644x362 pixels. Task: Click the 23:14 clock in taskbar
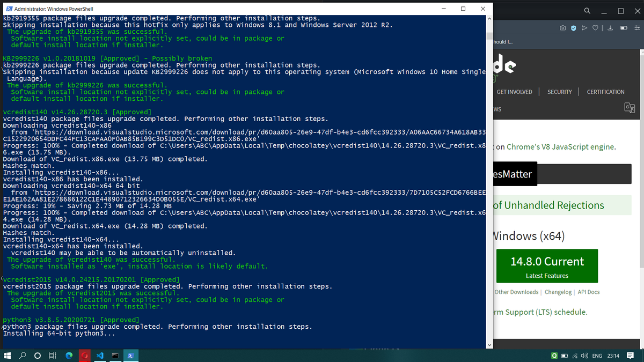coord(613,356)
